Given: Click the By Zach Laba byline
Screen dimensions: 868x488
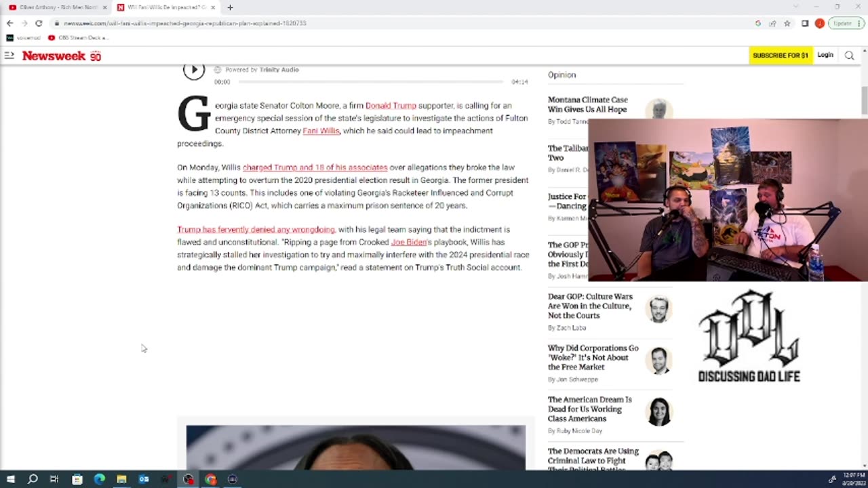Looking at the screenshot, I should [x=567, y=328].
